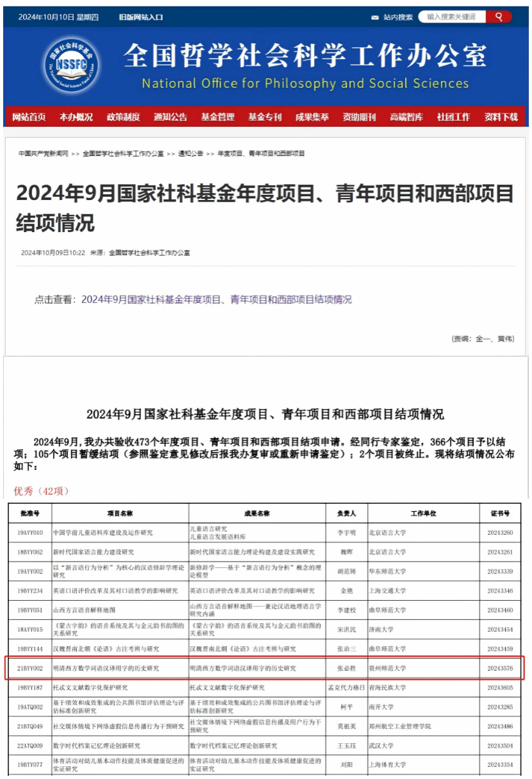Select the 19AYY010 approval number cell
532x779 pixels.
[30, 533]
